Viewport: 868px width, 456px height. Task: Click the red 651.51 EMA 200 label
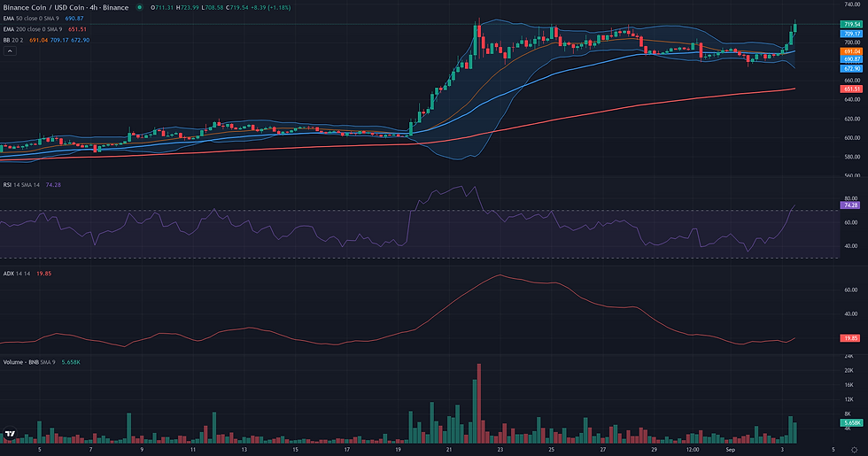tap(851, 89)
